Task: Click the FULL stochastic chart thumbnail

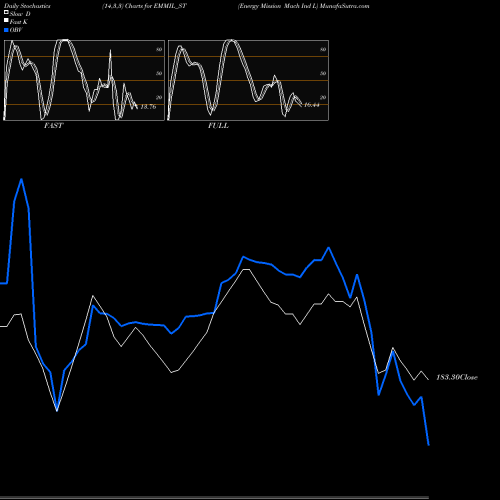Action: point(248,80)
